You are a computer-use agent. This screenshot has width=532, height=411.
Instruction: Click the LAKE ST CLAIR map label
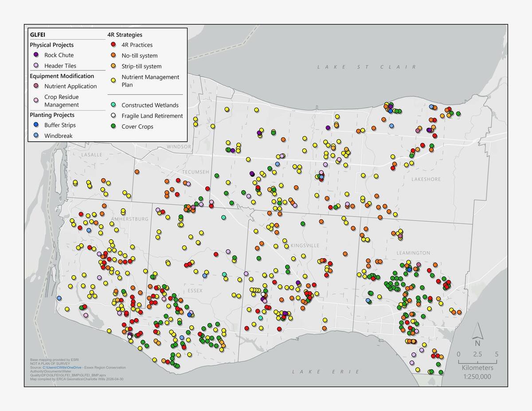click(x=367, y=67)
